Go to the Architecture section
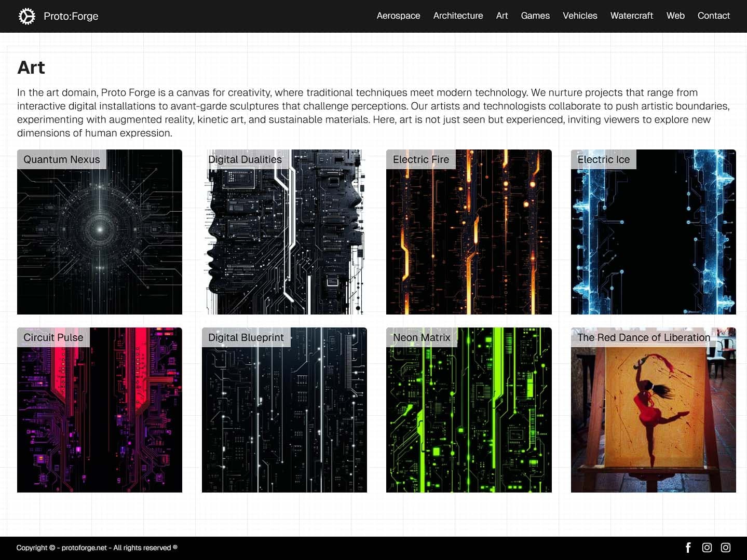 tap(458, 16)
